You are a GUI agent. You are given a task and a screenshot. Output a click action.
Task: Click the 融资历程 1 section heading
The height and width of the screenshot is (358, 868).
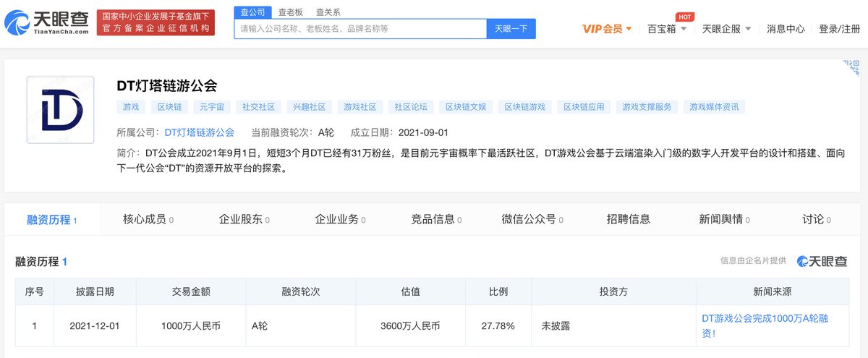click(41, 262)
